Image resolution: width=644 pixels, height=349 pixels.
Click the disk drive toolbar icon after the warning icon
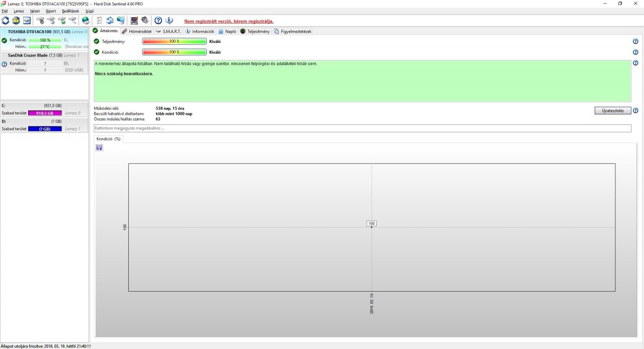pos(27,21)
